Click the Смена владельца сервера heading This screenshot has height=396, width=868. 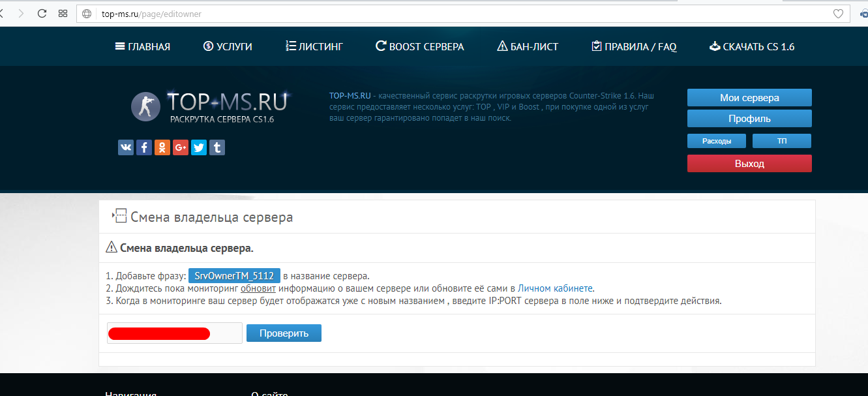[x=212, y=217]
